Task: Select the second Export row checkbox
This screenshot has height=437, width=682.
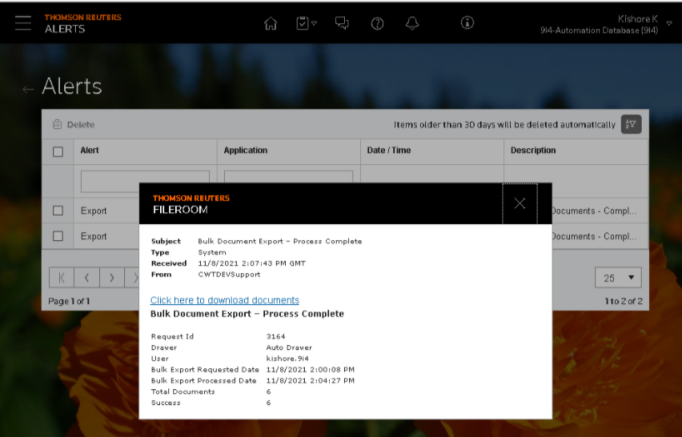Action: click(58, 236)
